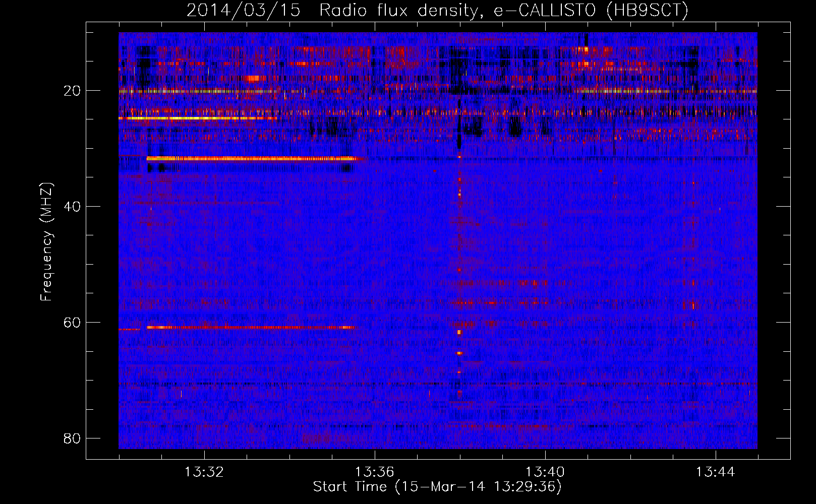Click the 'Frequency (MHZ)' y-axis label

click(46, 242)
